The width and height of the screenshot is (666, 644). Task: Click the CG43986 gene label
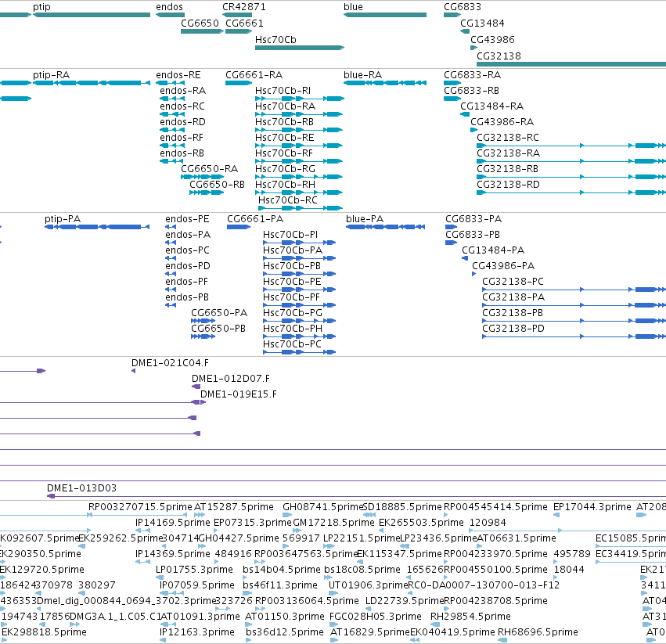point(492,39)
